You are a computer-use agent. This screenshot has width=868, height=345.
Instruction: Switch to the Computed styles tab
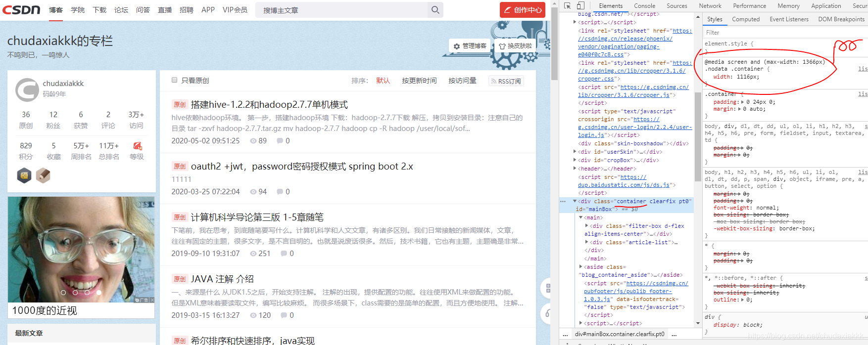click(x=745, y=19)
